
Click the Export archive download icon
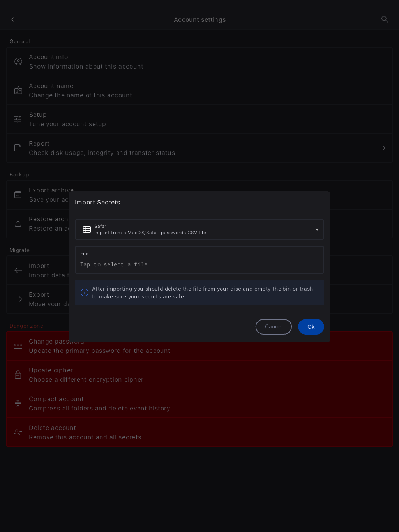pyautogui.click(x=18, y=195)
